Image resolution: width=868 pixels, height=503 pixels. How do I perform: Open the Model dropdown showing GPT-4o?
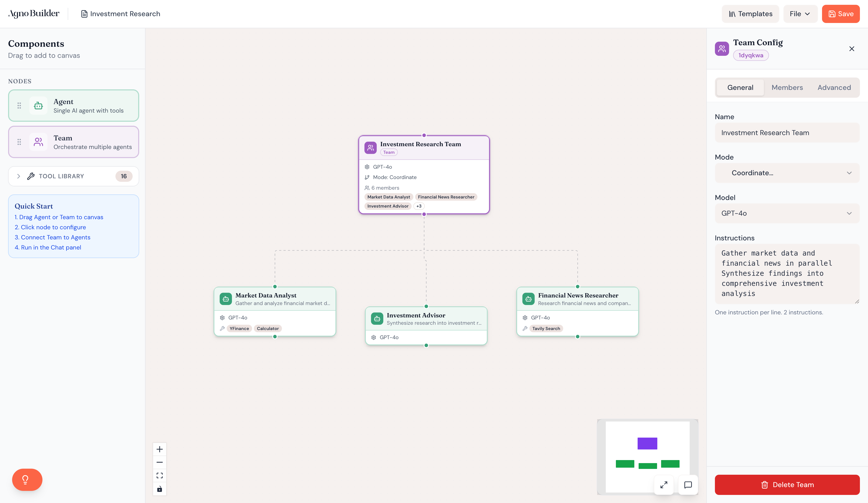787,213
